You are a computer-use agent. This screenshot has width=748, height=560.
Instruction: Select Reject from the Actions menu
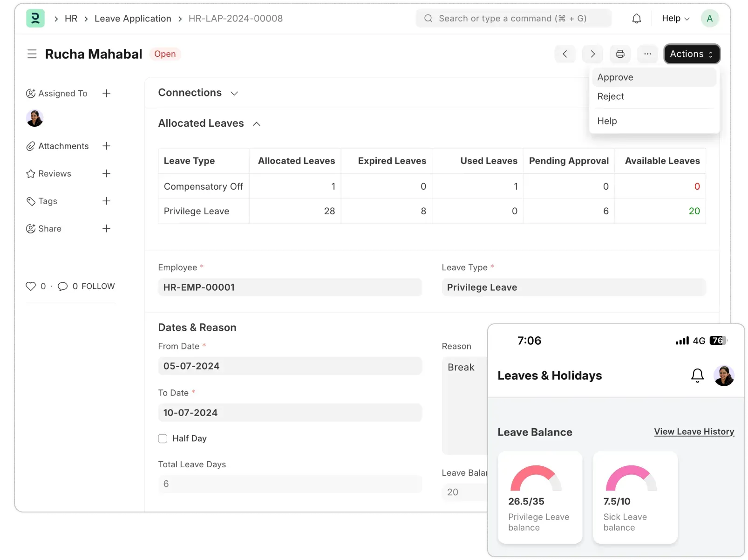611,96
